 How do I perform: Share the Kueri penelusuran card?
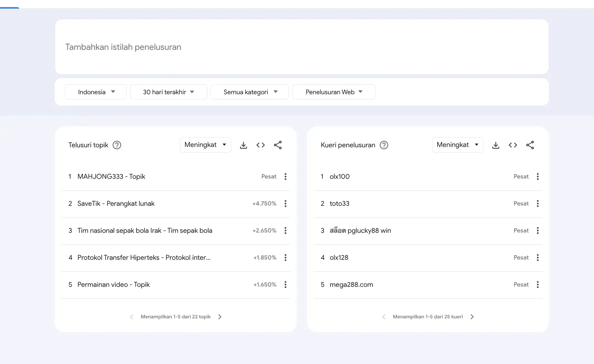click(x=530, y=145)
